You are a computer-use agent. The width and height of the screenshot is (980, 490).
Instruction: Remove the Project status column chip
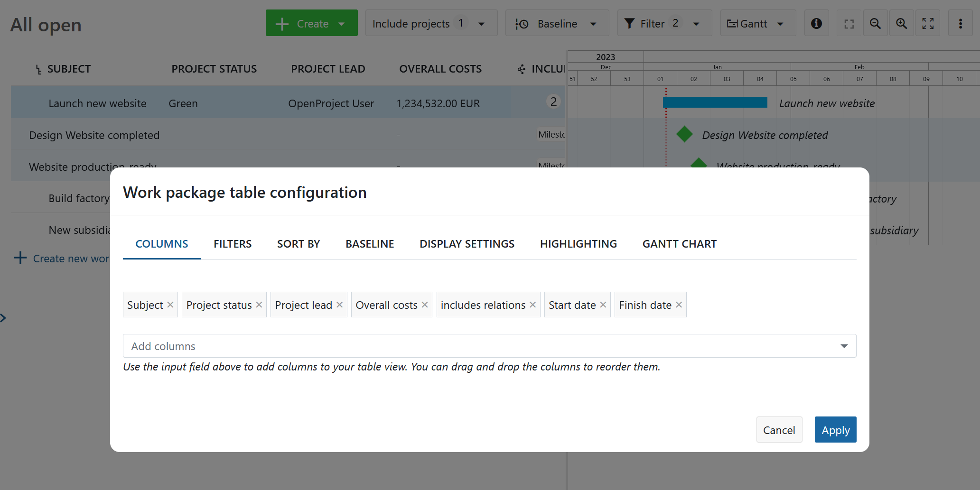tap(259, 305)
